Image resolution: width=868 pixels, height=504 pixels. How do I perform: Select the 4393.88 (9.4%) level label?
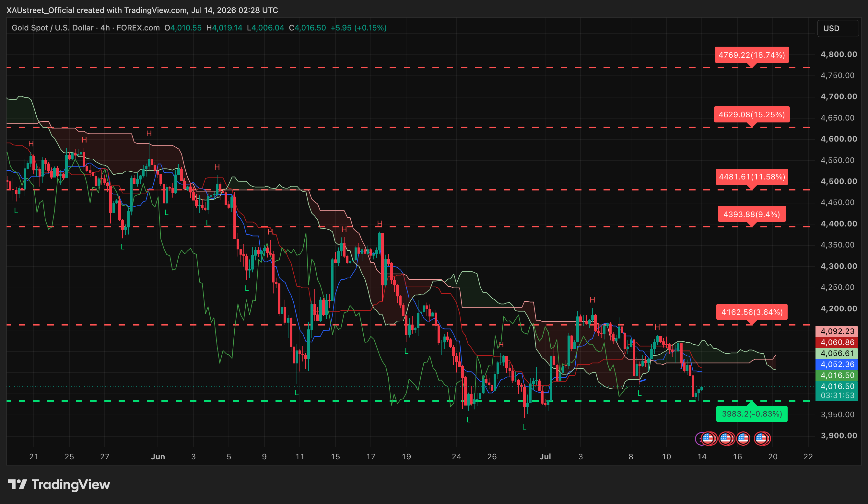752,214
